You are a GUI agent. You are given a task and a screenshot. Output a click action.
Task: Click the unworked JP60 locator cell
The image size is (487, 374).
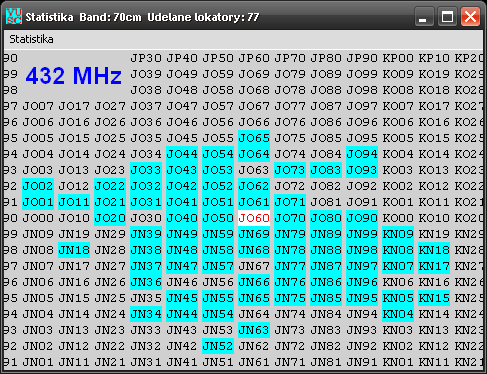[254, 58]
